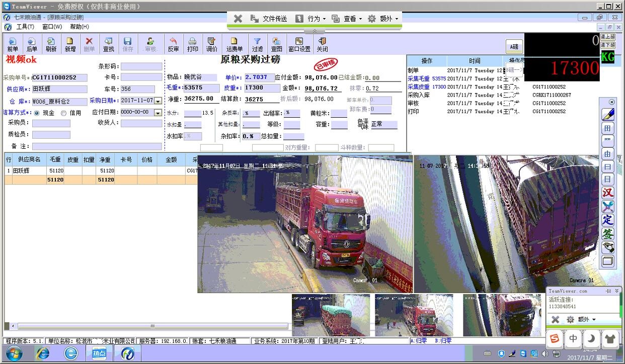Click the moon icon in the input bar
The width and height of the screenshot is (625, 364).
click(591, 339)
